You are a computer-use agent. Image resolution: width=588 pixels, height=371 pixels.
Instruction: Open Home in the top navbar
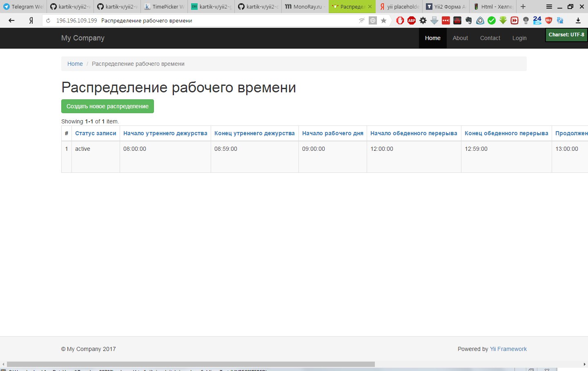tap(432, 38)
